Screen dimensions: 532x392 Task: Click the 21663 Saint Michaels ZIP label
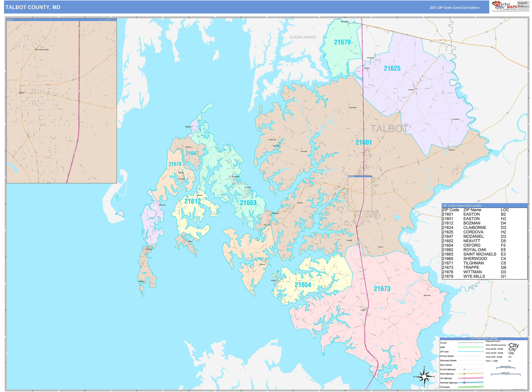pyautogui.click(x=248, y=203)
